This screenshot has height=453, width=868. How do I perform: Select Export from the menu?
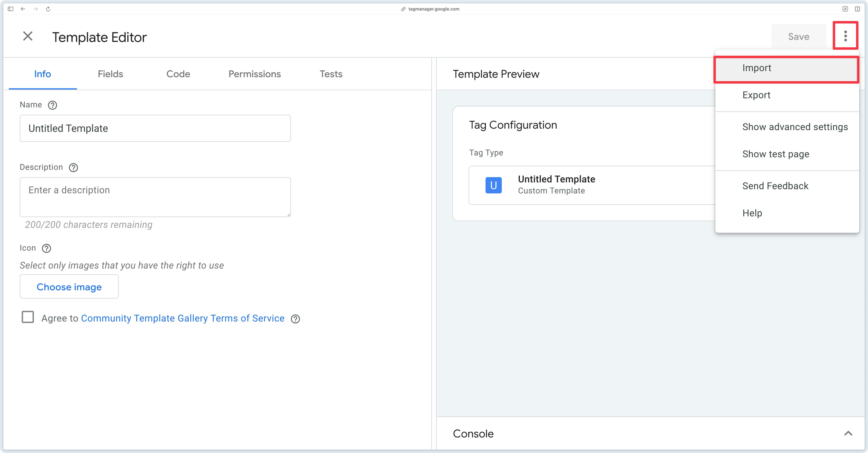coord(756,95)
